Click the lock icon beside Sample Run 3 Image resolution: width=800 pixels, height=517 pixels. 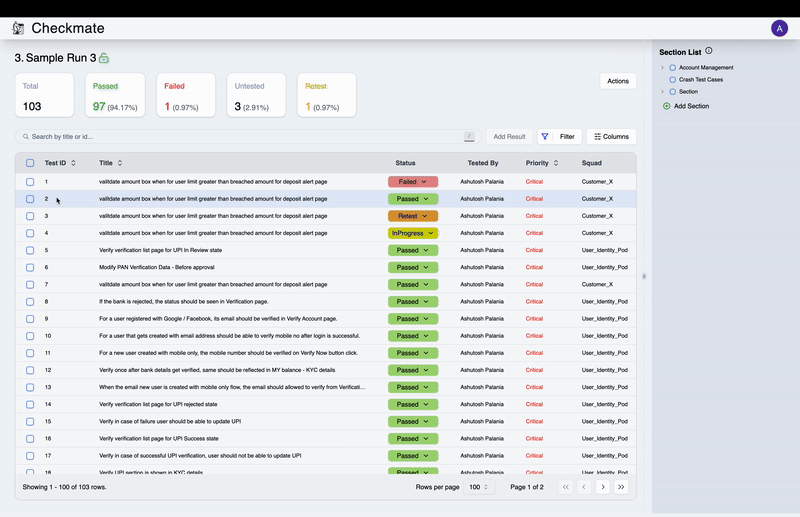coord(104,59)
